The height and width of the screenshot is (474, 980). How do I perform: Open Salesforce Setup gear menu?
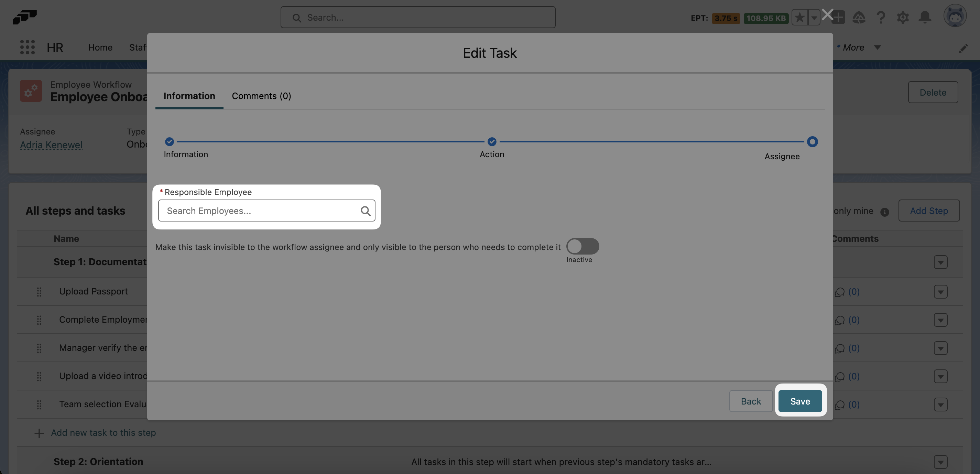click(903, 17)
